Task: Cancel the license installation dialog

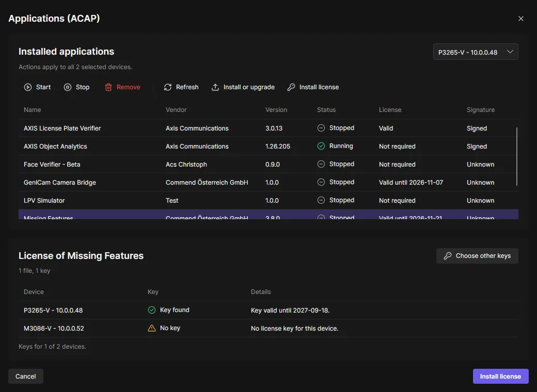Action: coord(26,376)
